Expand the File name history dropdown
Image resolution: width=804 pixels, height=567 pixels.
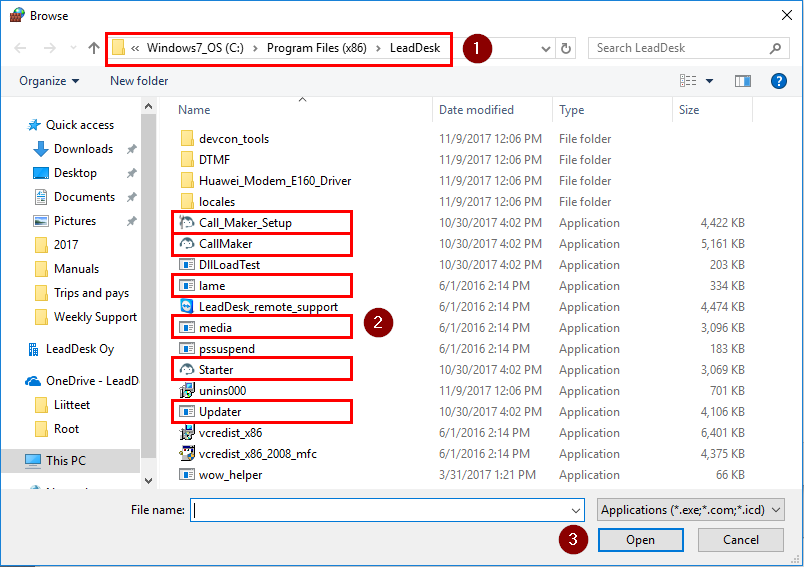point(576,511)
